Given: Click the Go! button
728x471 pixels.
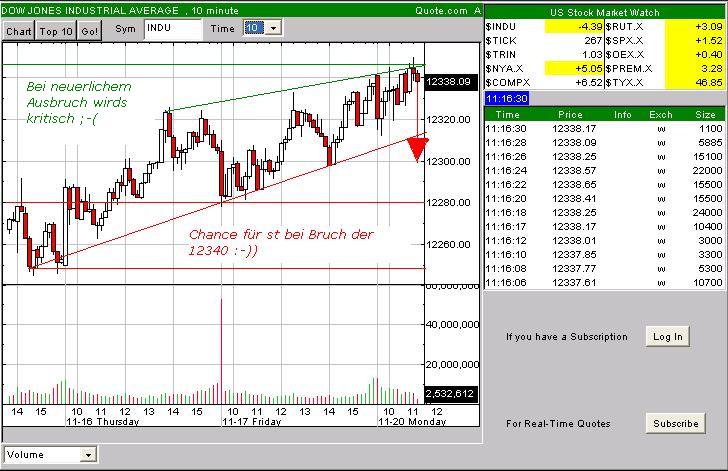Looking at the screenshot, I should coord(90,31).
